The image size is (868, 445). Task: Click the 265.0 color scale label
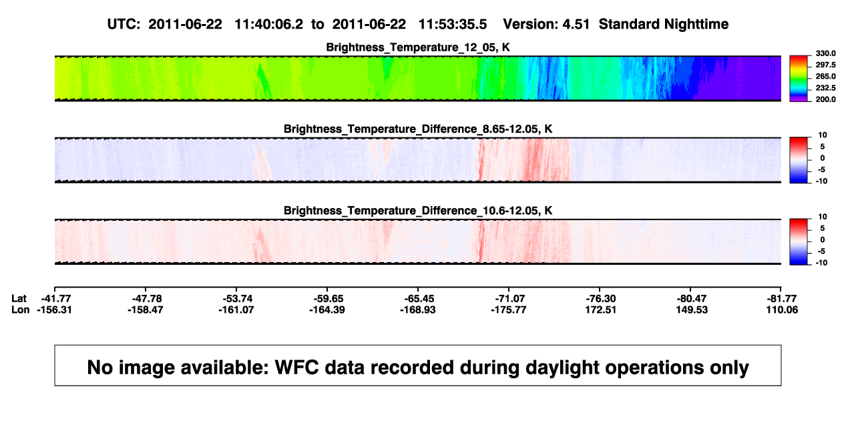click(x=825, y=77)
